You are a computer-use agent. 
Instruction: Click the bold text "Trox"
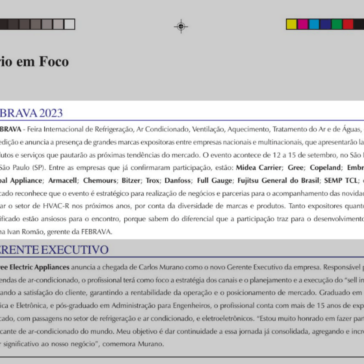click(x=152, y=181)
